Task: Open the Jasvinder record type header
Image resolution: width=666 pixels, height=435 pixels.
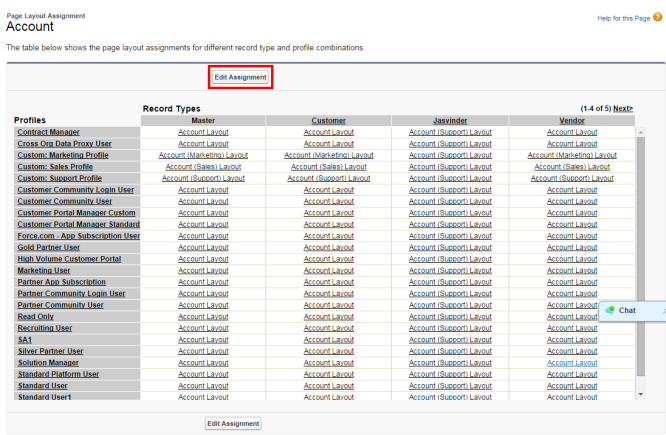Action: coord(450,120)
